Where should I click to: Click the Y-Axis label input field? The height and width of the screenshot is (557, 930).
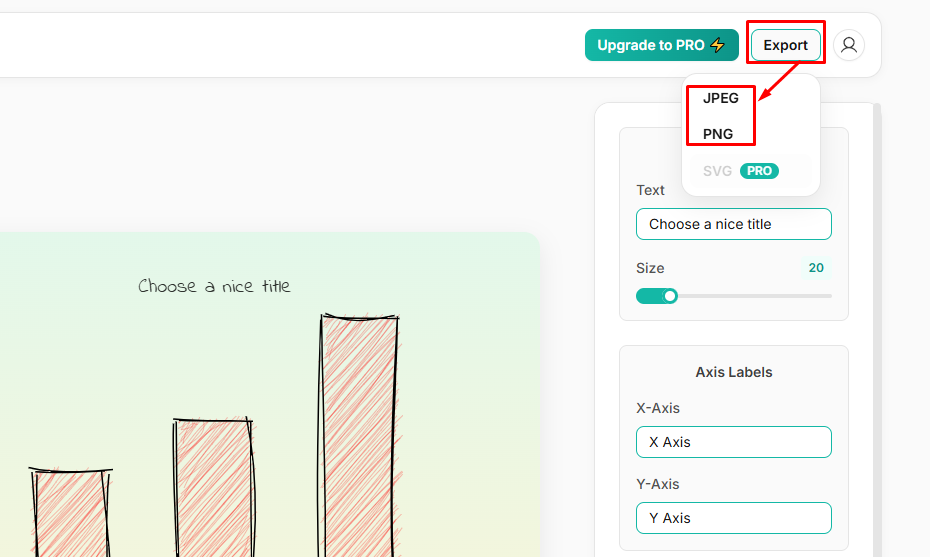pos(734,518)
